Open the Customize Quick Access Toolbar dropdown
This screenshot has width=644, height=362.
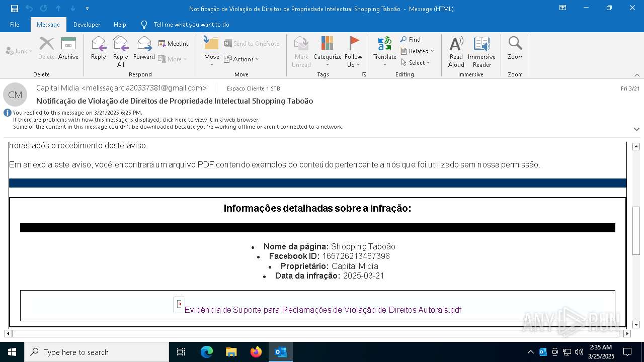(x=87, y=9)
